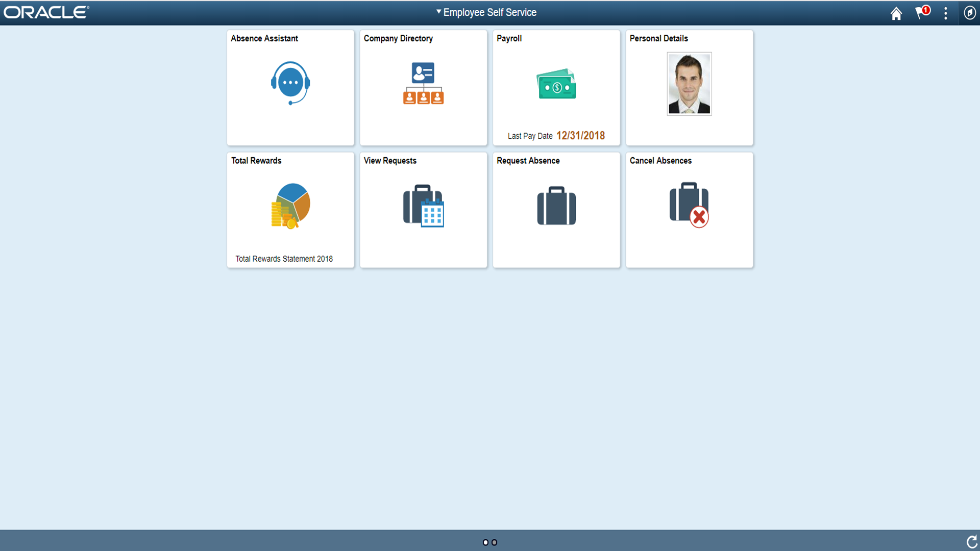Open the Actions three-dot menu
This screenshot has width=980, height=551.
tap(946, 14)
